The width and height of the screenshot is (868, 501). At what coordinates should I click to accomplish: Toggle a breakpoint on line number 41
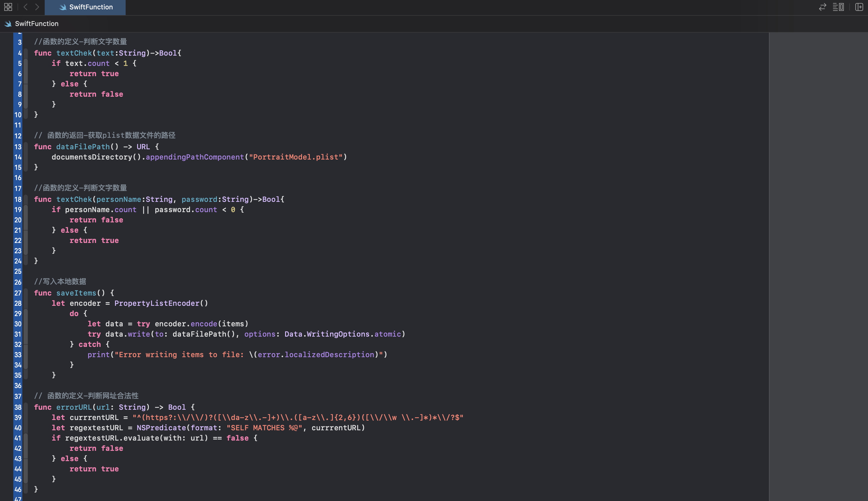(x=18, y=438)
